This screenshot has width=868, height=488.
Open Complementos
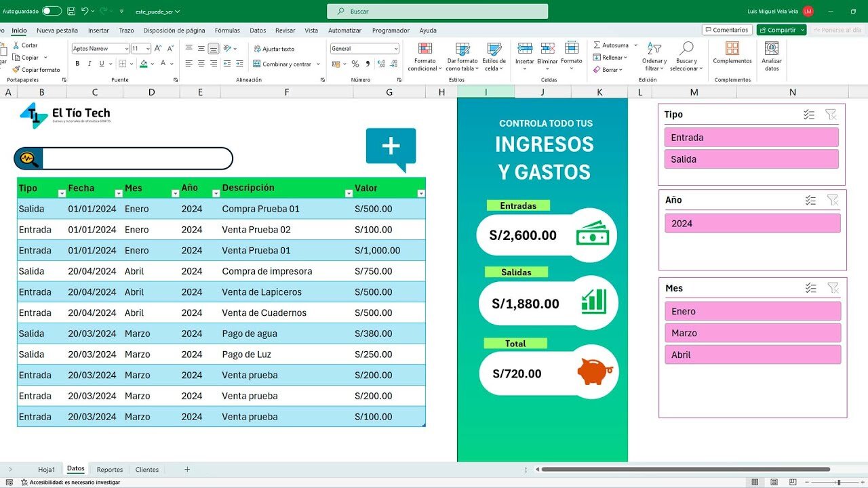(732, 53)
